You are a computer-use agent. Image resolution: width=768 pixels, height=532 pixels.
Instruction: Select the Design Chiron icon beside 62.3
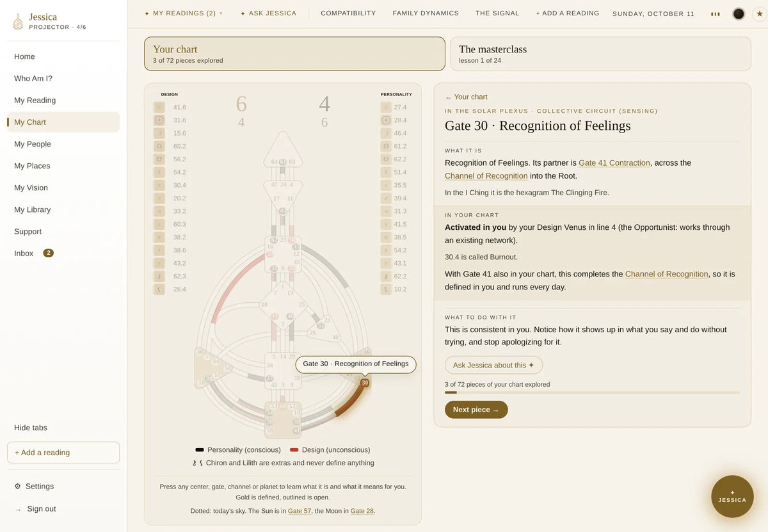click(x=159, y=277)
